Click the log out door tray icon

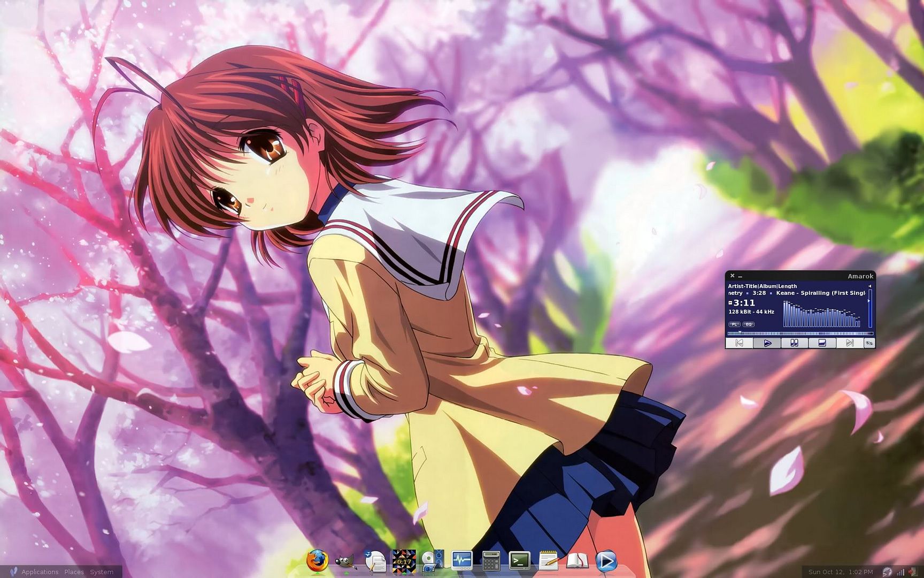[913, 572]
